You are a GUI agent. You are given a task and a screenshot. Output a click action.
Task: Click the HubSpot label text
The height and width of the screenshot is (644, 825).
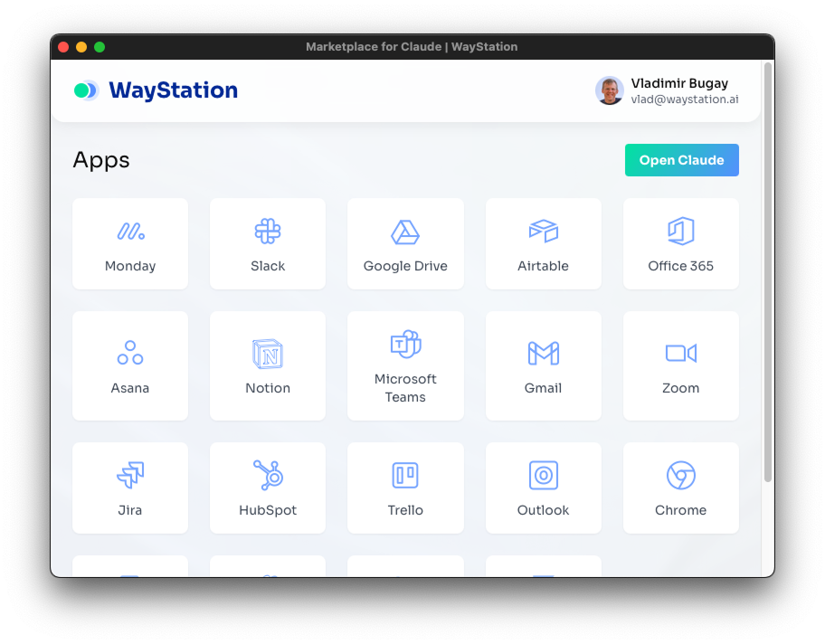point(268,510)
